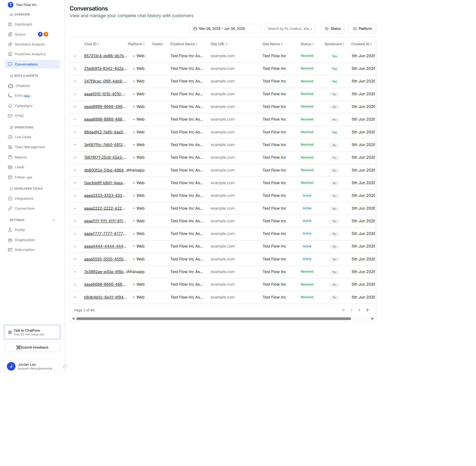Open the Status filter dropdown
Image resolution: width=476 pixels, height=466 pixels.
(333, 29)
